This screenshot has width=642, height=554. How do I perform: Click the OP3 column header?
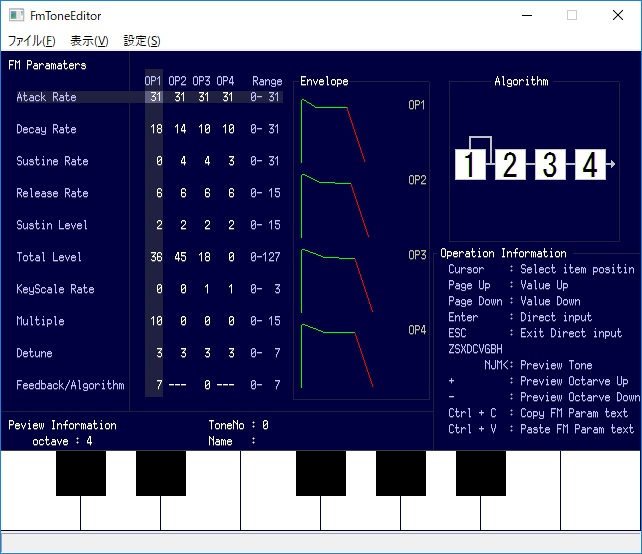click(201, 81)
